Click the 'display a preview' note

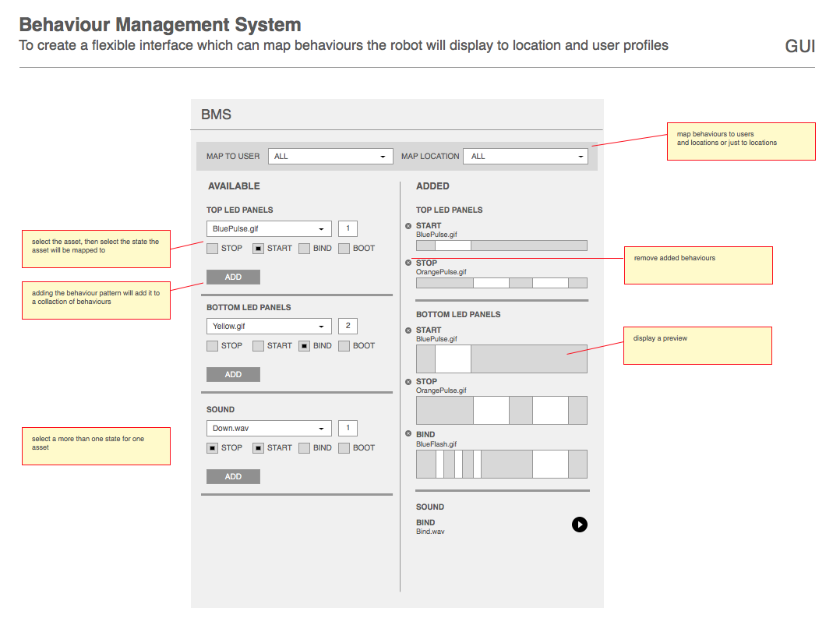coord(697,345)
